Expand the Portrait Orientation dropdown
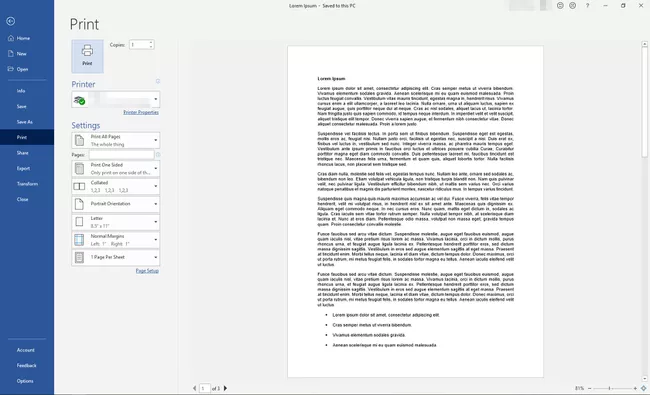Screen dimensions: 650x395 tap(116, 204)
